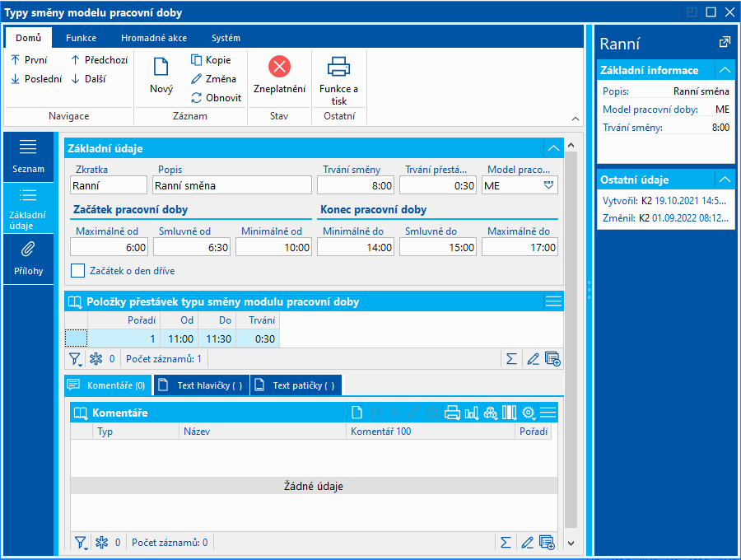Switch to Text patičky tab
This screenshot has width=741, height=560.
(x=296, y=385)
